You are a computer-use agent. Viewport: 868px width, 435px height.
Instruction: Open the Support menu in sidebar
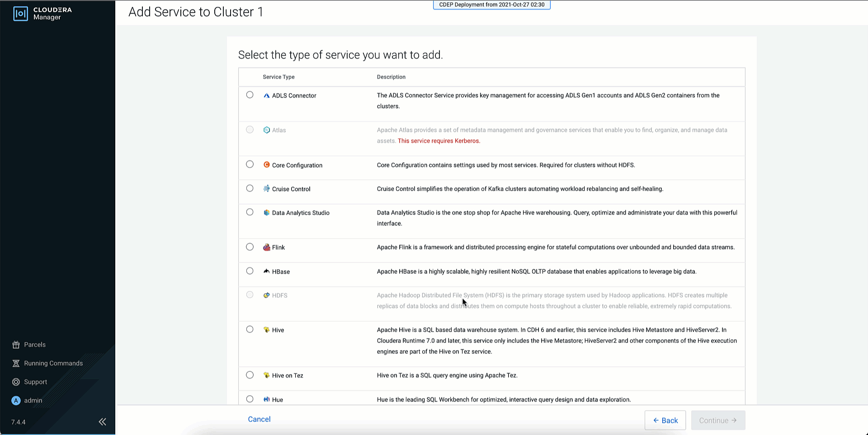tap(35, 382)
